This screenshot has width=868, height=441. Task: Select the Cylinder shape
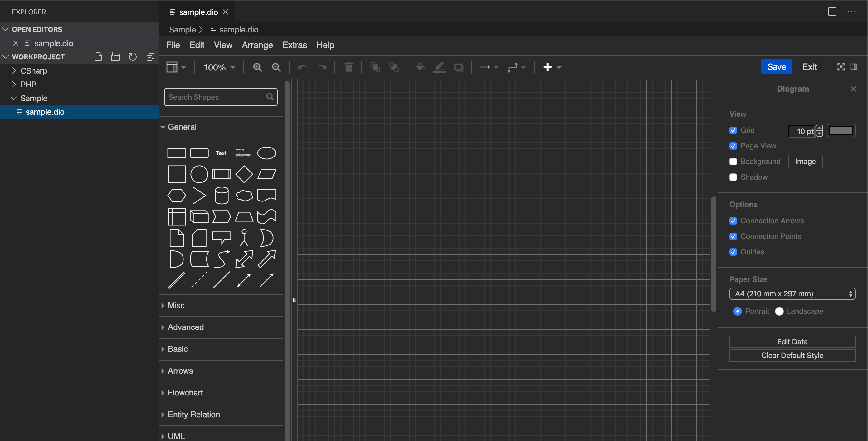click(222, 196)
